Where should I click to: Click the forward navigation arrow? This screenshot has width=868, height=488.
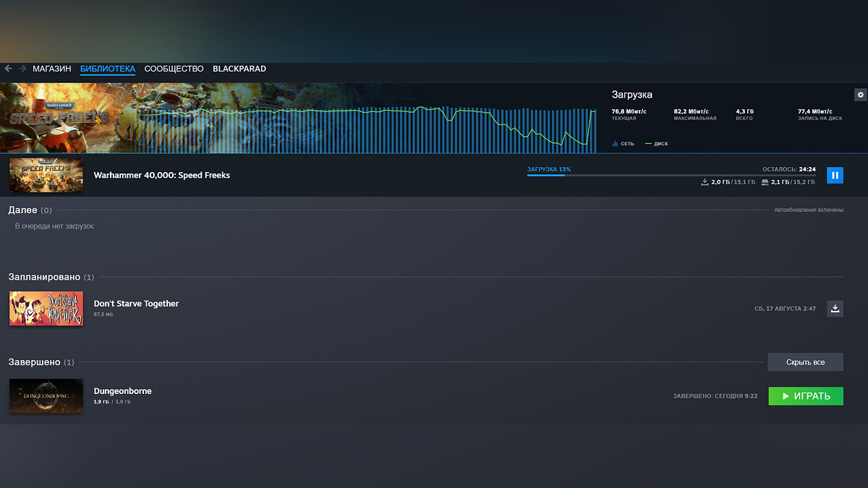[22, 69]
